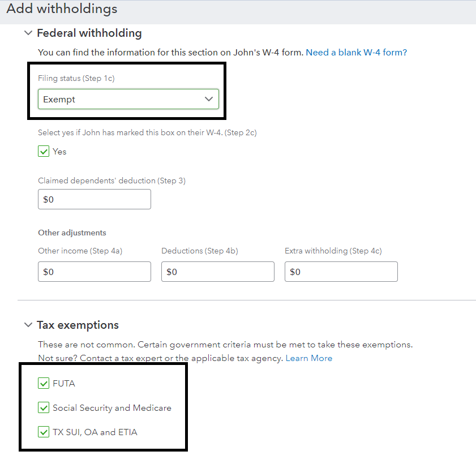
Task: Follow the Learn More link
Action: pos(308,358)
